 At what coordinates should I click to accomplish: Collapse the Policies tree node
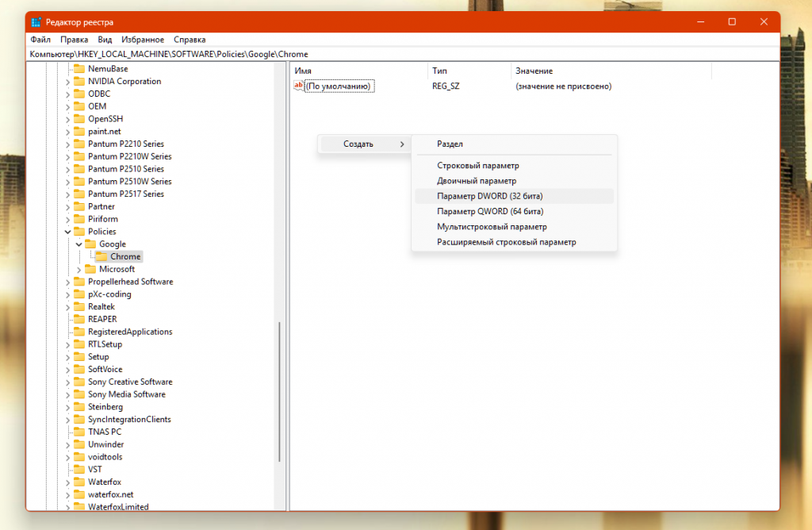(x=67, y=232)
